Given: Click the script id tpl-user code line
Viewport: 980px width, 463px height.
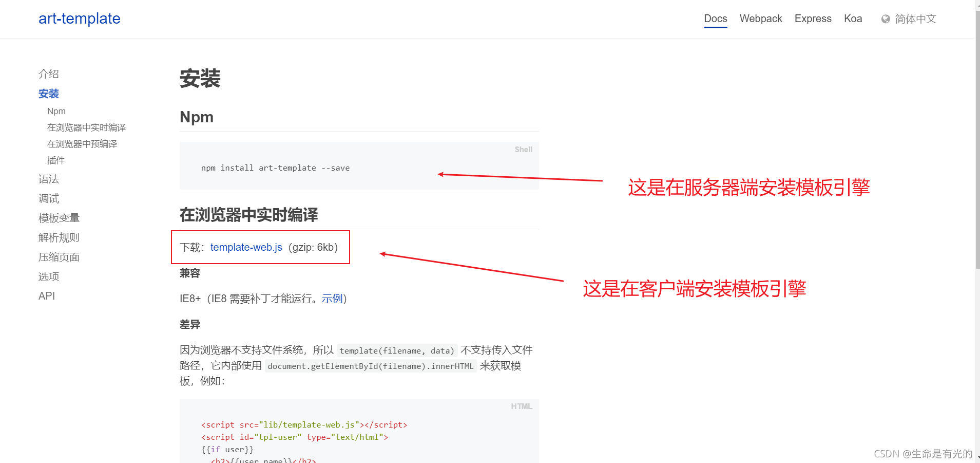Looking at the screenshot, I should [x=295, y=437].
